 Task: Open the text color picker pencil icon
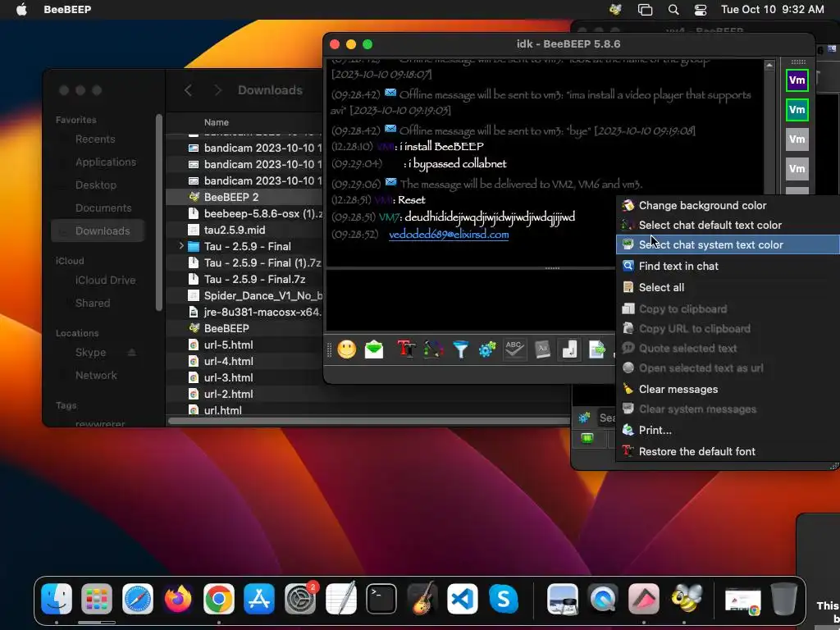click(x=433, y=349)
